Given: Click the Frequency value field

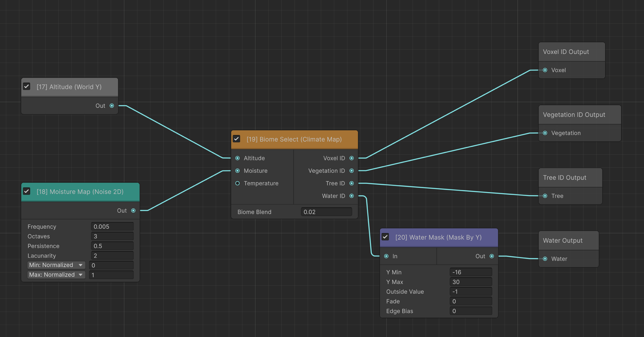Looking at the screenshot, I should click(112, 227).
